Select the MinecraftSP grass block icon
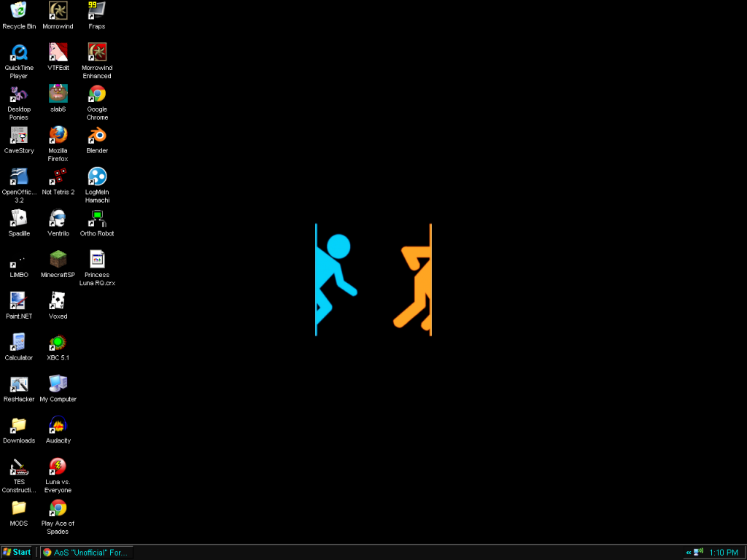Viewport: 747px width, 560px height. click(58, 259)
